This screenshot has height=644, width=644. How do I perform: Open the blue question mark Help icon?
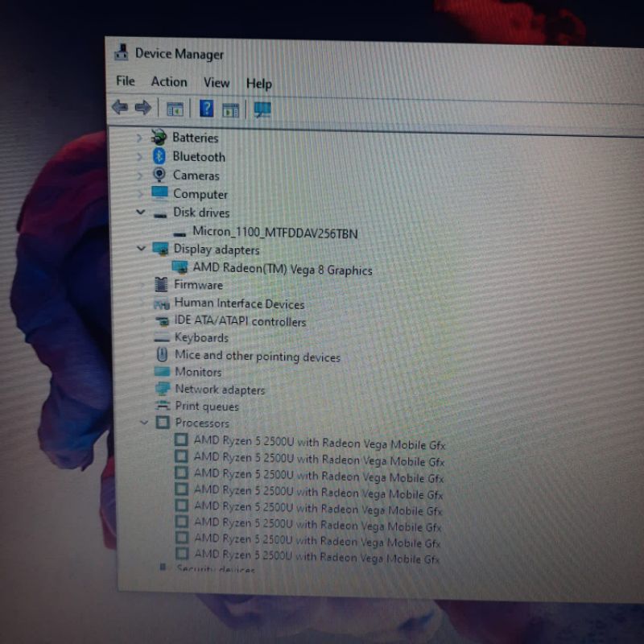coord(206,109)
